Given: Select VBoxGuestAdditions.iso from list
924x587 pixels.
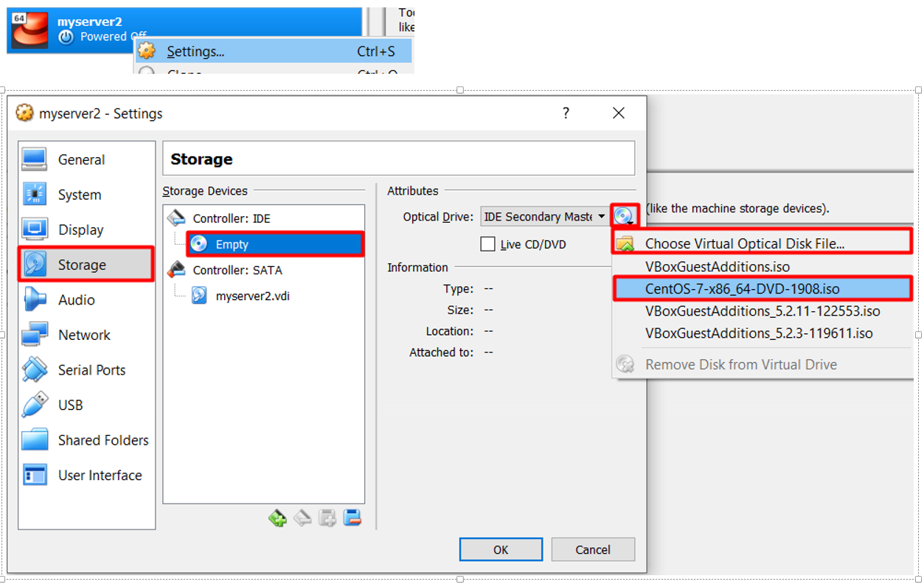Looking at the screenshot, I should [763, 266].
